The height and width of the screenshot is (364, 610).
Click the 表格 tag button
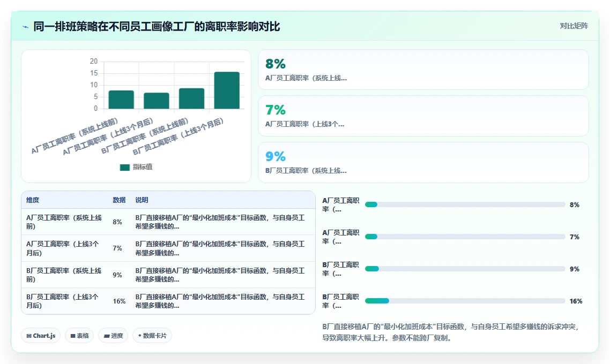[79, 336]
